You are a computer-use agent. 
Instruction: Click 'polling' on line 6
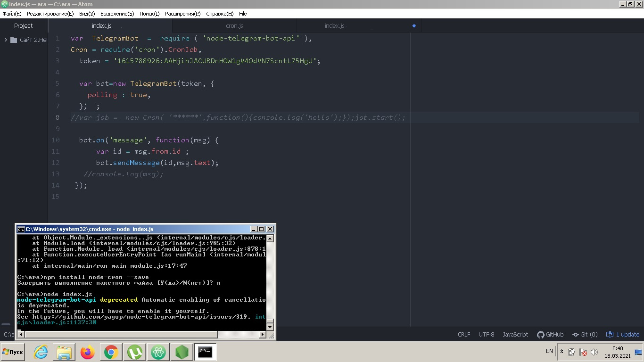click(102, 95)
